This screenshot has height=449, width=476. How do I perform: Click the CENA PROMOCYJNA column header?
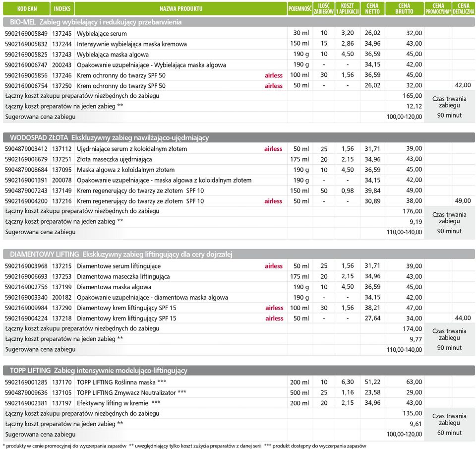(x=438, y=8)
